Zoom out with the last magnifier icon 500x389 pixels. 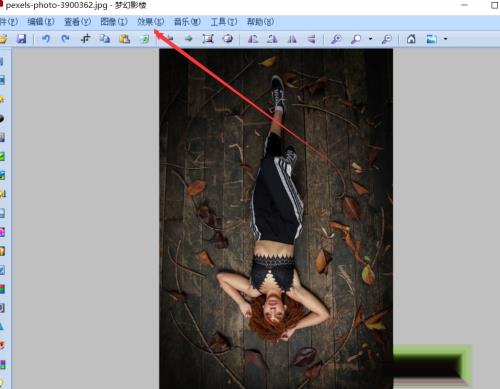387,39
